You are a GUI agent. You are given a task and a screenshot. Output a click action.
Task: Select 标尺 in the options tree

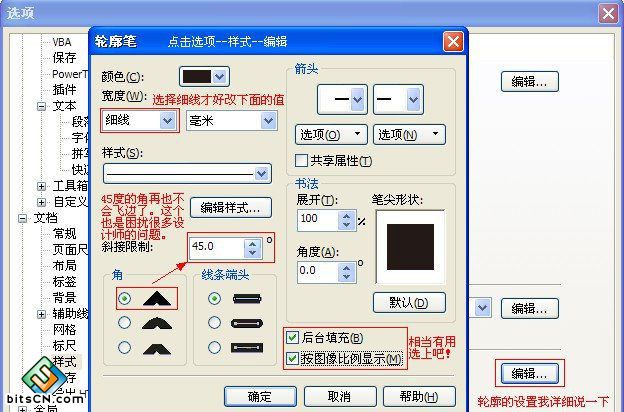click(64, 346)
